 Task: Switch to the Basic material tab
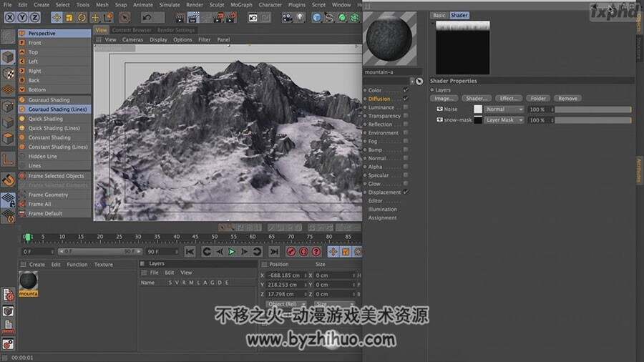(x=439, y=15)
